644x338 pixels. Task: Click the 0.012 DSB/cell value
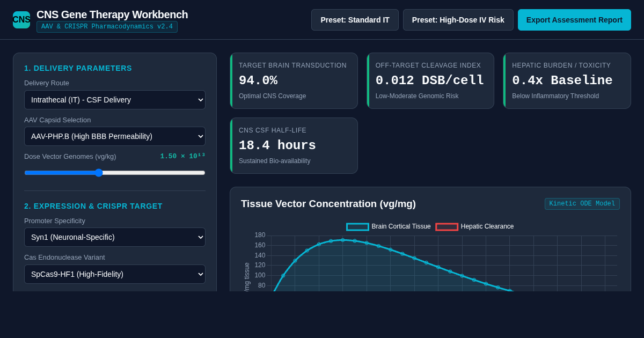430,80
